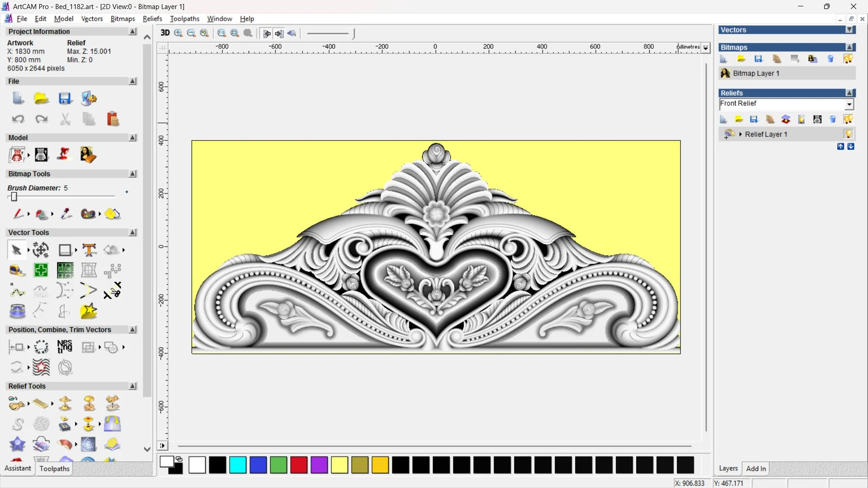Select the vector selection arrow tool
This screenshot has width=868, height=488.
[16, 250]
